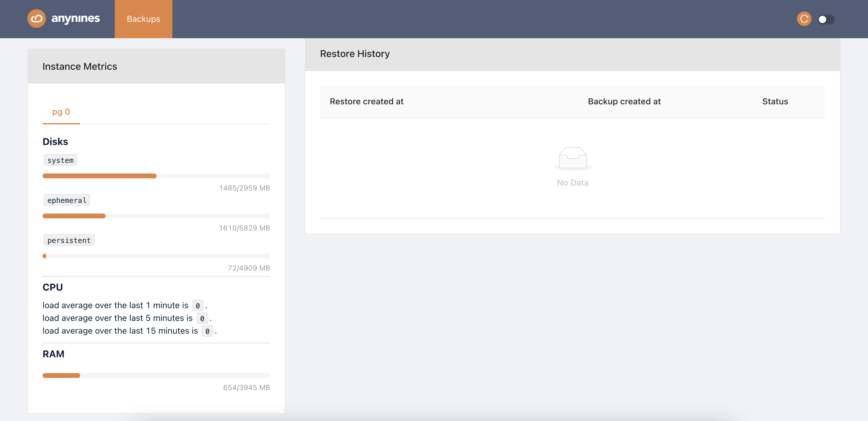Click the ephemeral disk label

67,200
